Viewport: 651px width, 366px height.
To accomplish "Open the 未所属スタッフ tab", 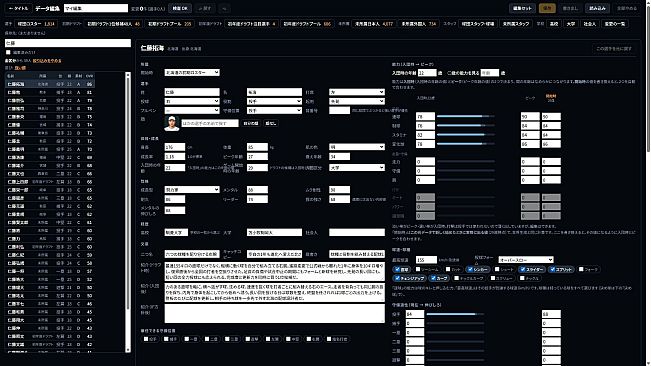I will [516, 24].
